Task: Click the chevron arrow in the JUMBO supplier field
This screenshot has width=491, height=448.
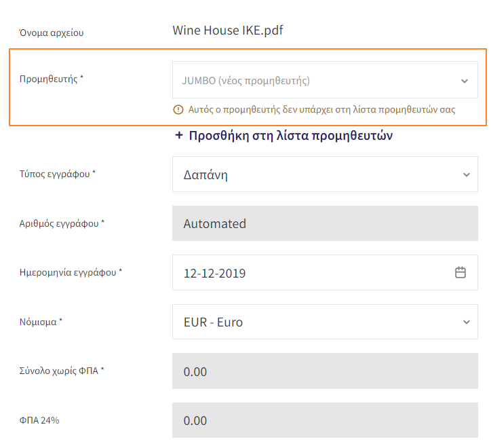Action: click(x=465, y=81)
